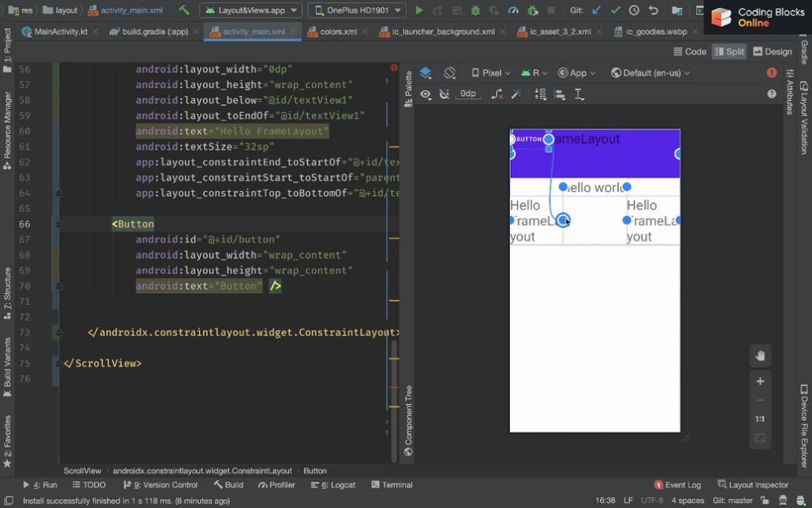This screenshot has height=508, width=812.
Task: Collapse the ConstraintLayout closing fold marker
Action: [x=58, y=332]
